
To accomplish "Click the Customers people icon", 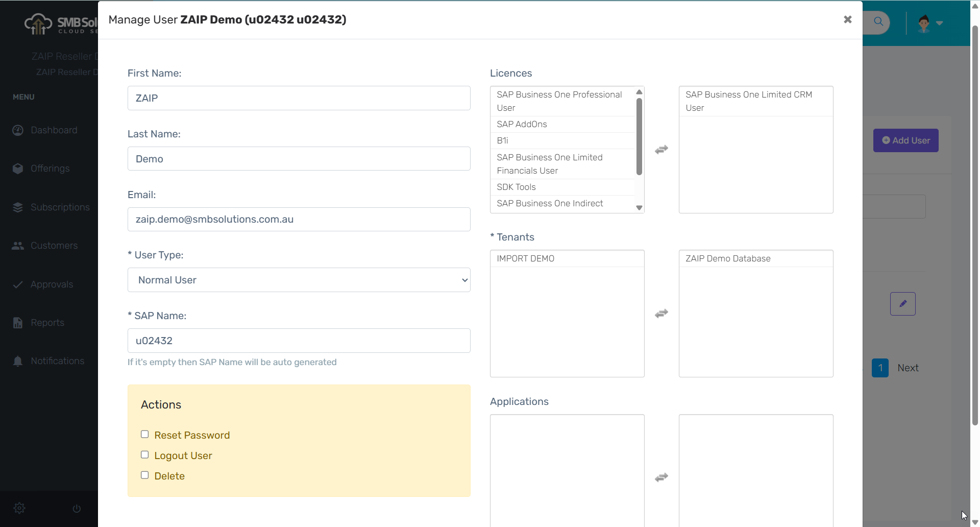I will click(18, 246).
